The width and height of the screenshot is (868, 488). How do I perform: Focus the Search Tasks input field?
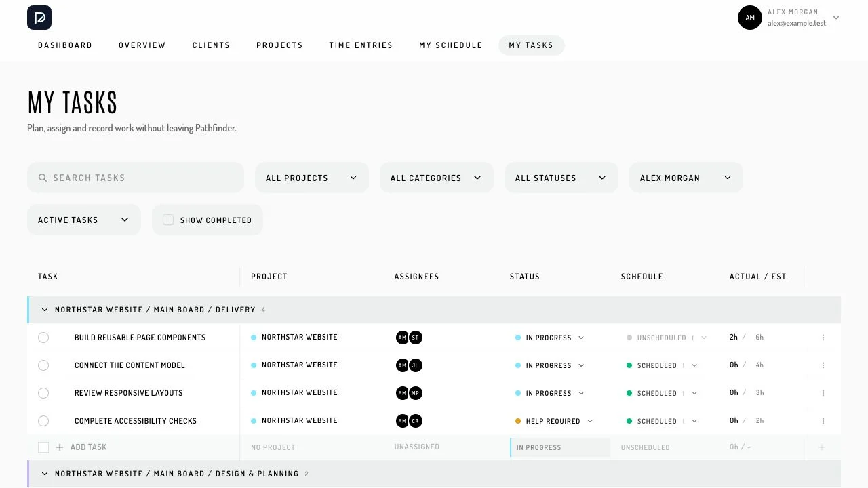coord(136,178)
